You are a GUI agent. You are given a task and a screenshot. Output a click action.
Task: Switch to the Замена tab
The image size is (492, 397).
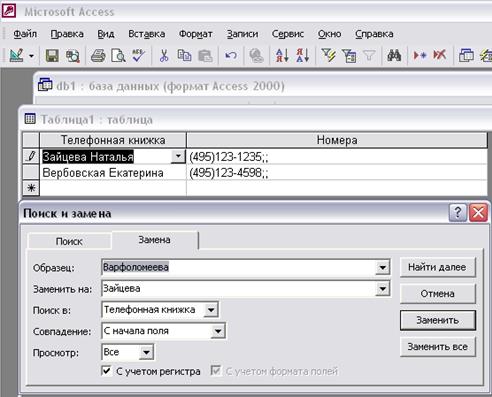(155, 240)
